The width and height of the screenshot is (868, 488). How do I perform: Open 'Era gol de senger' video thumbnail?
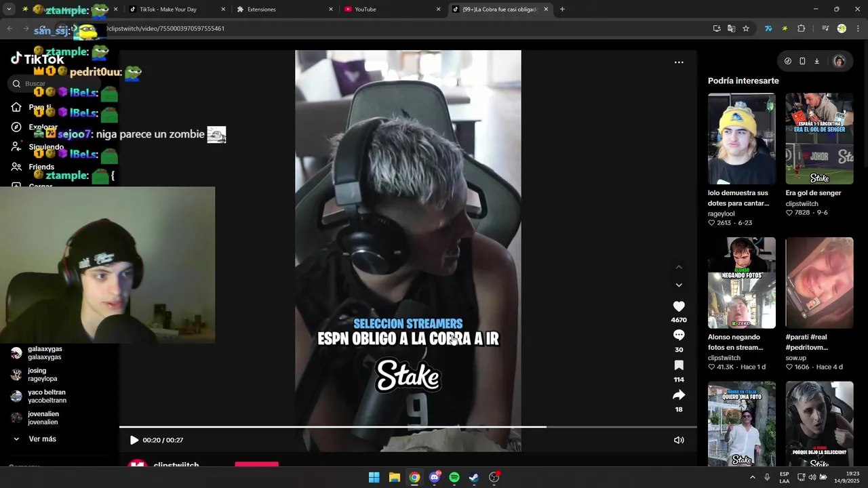coord(819,139)
